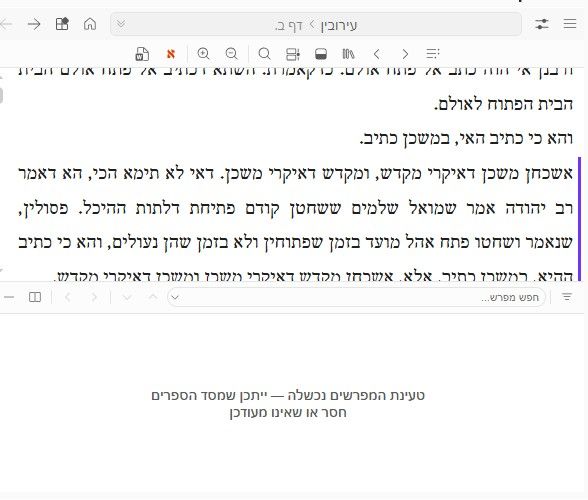The width and height of the screenshot is (588, 500).
Task: Go to the home screen icon
Action: pyautogui.click(x=90, y=24)
